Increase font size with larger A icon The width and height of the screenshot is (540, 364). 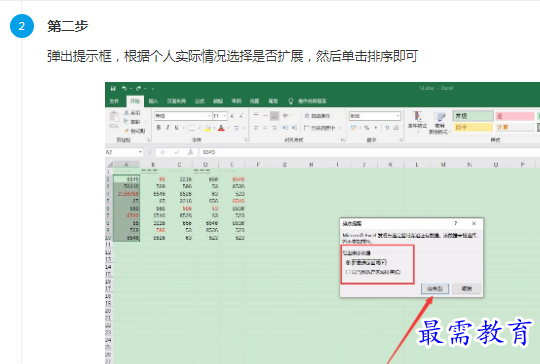tap(232, 116)
